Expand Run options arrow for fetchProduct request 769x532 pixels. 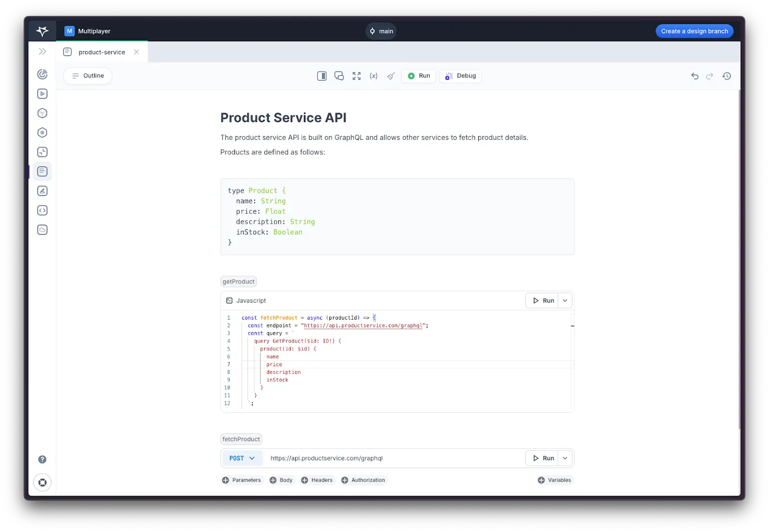(x=565, y=458)
